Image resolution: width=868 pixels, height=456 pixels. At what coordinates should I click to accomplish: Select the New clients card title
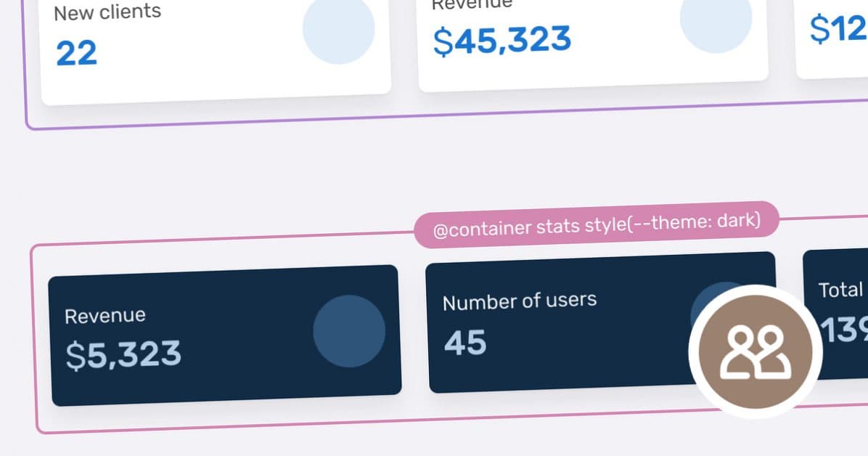[107, 12]
